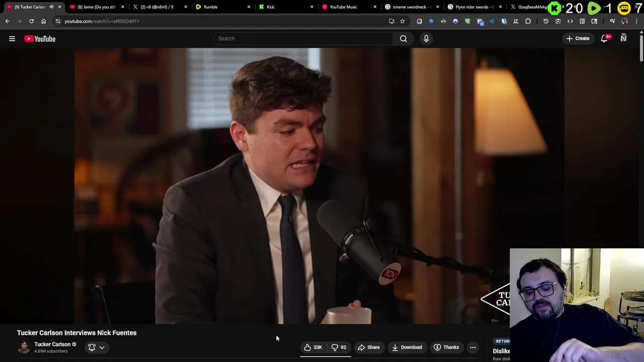Viewport: 644px width, 362px height.
Task: Open the Chrome profile avatar
Action: pos(624,21)
